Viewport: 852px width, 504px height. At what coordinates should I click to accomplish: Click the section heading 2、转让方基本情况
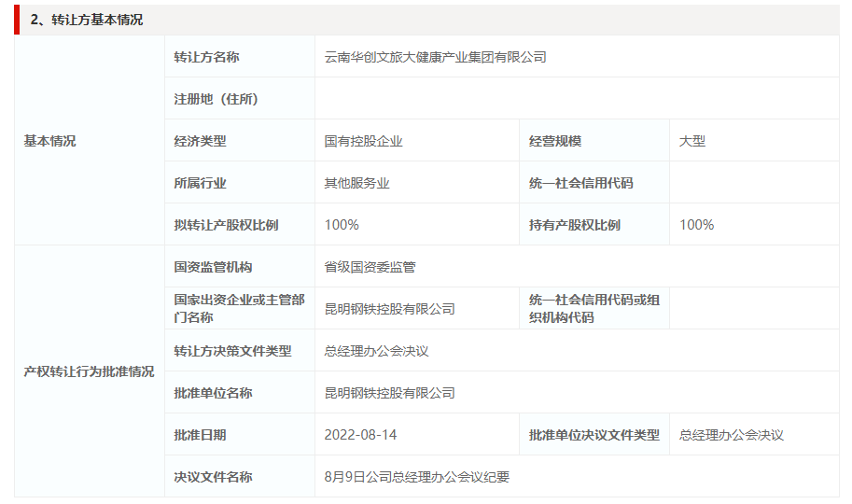[x=87, y=20]
